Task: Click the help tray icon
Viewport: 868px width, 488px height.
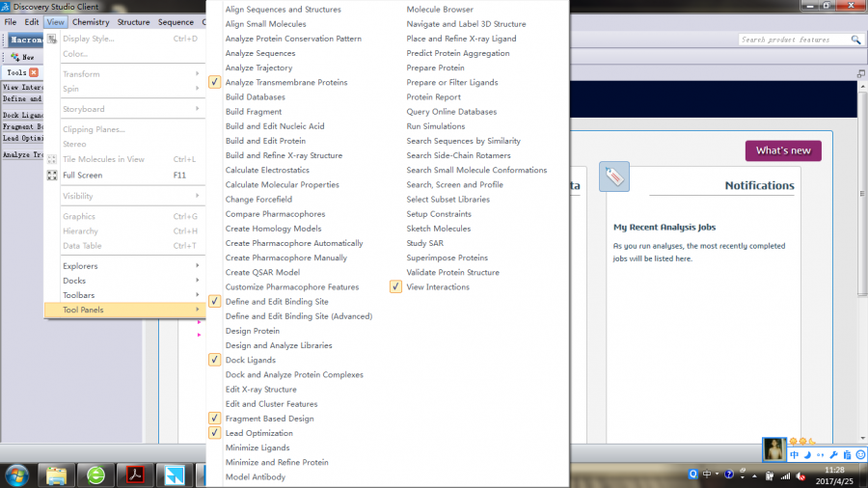Action: click(728, 474)
